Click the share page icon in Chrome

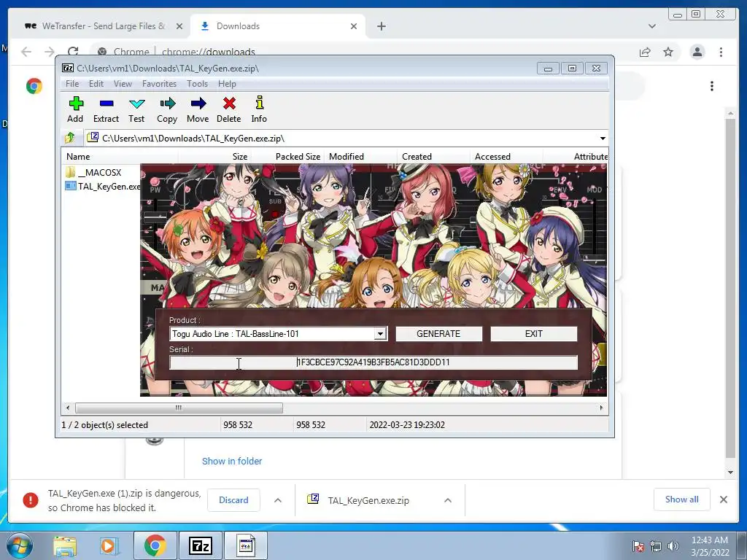[645, 52]
